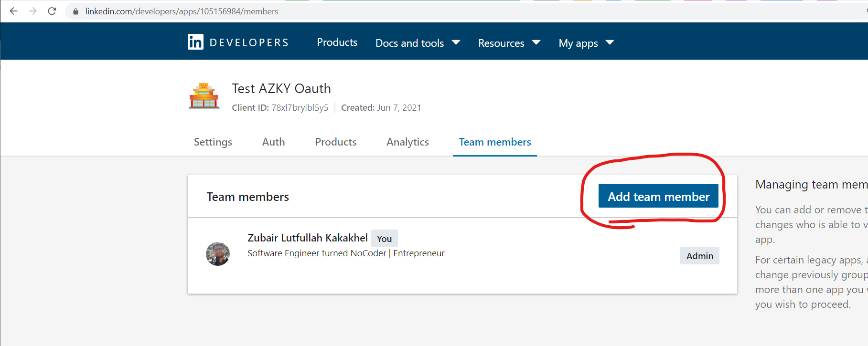Click the Zubair Lutfullah Kakakhel name
The height and width of the screenshot is (346, 868).
pos(307,238)
